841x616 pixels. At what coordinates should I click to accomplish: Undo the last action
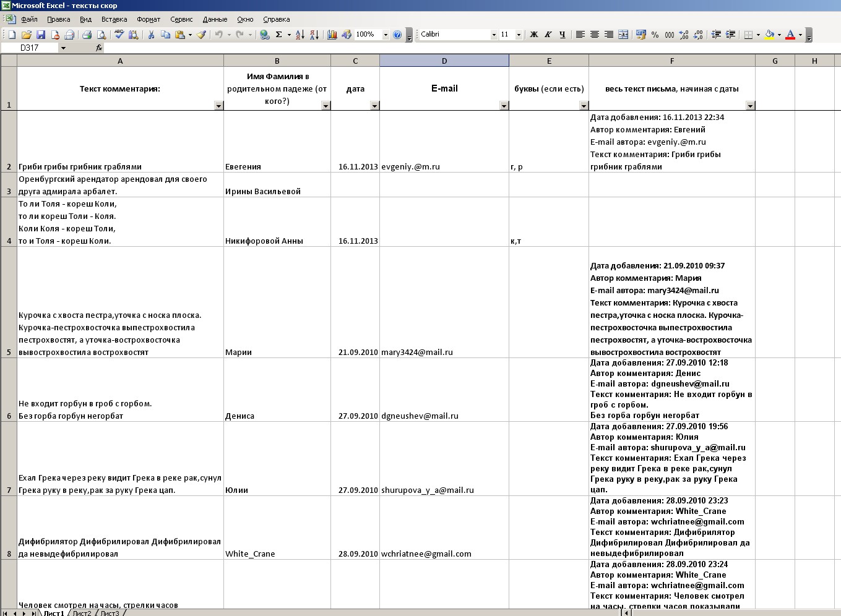click(218, 35)
